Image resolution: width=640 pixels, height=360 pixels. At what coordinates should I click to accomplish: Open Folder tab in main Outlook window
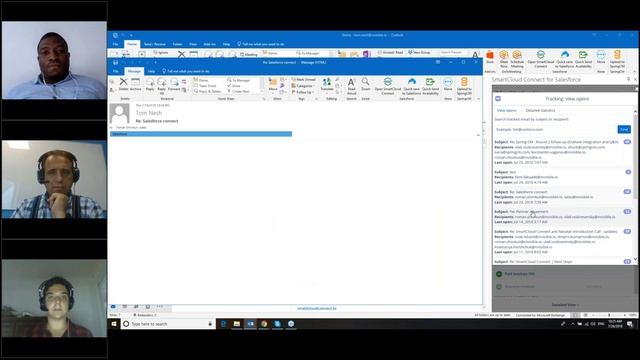click(177, 44)
